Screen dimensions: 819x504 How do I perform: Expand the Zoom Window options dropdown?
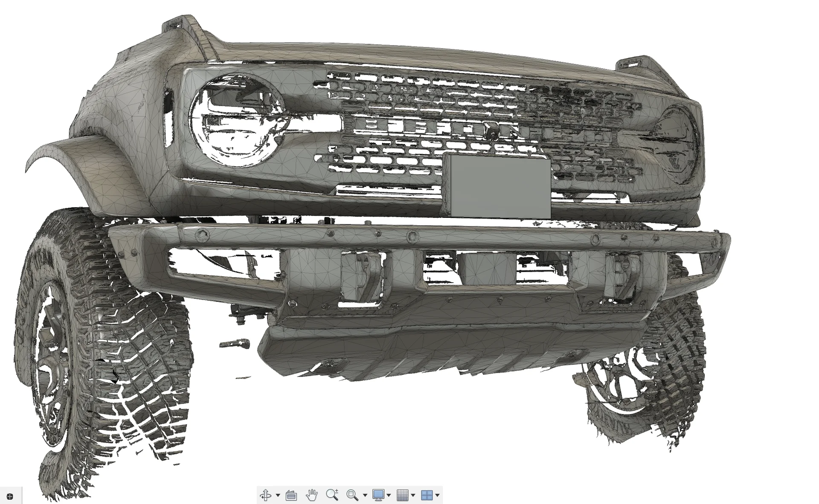[x=365, y=495]
